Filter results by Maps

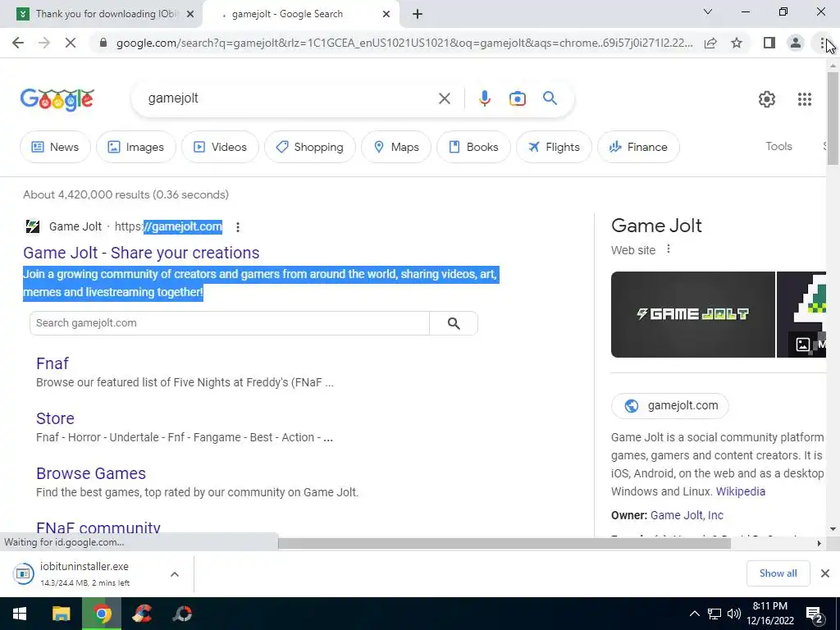pyautogui.click(x=396, y=147)
